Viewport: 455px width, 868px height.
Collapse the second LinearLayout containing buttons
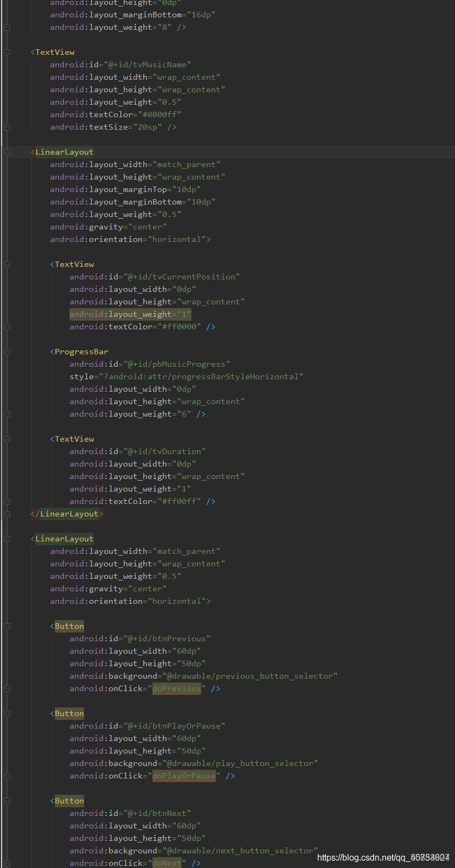[7, 539]
